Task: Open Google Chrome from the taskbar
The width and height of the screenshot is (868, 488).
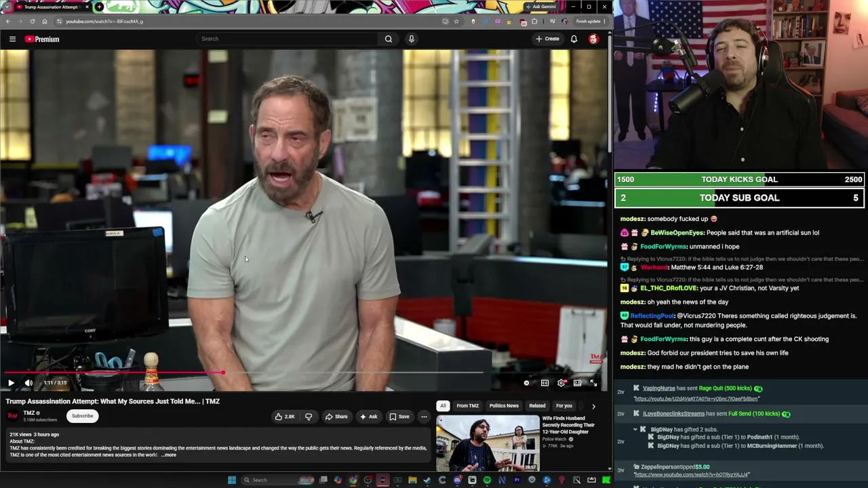Action: (x=353, y=480)
